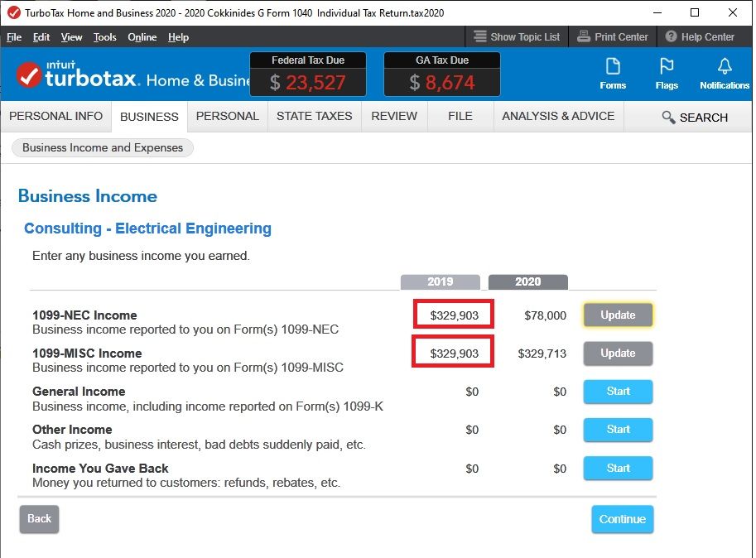Click the 2019 1099-NEC amount $329,903

click(x=454, y=315)
